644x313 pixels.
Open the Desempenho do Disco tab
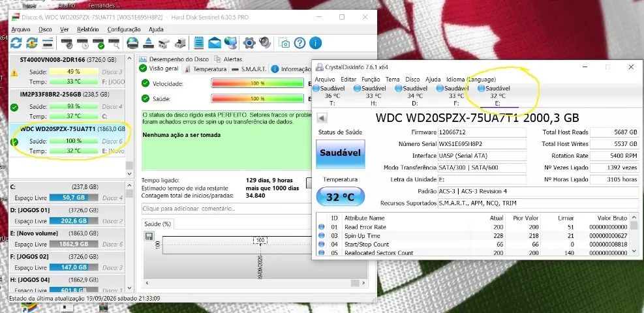[x=174, y=59]
